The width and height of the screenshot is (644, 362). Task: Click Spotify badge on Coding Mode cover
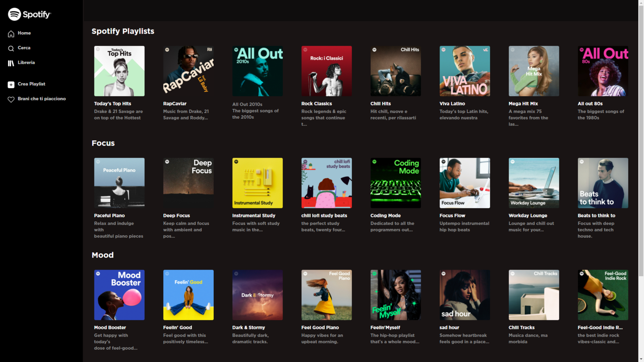375,162
